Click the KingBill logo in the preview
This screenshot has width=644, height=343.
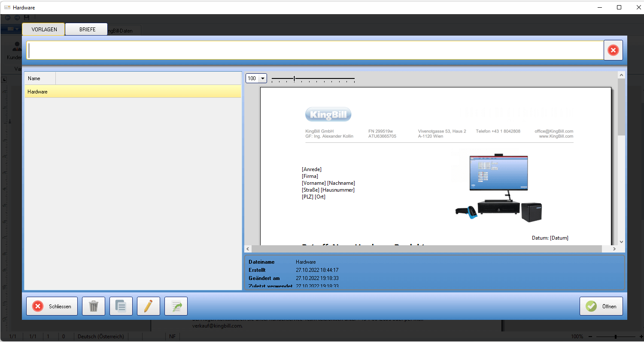[x=328, y=114]
